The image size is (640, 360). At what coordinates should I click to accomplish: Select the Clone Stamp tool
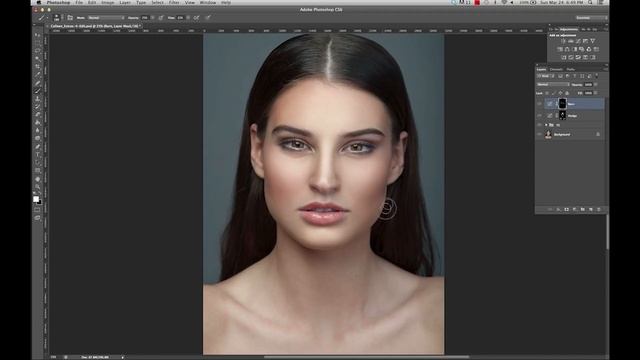coord(38,99)
